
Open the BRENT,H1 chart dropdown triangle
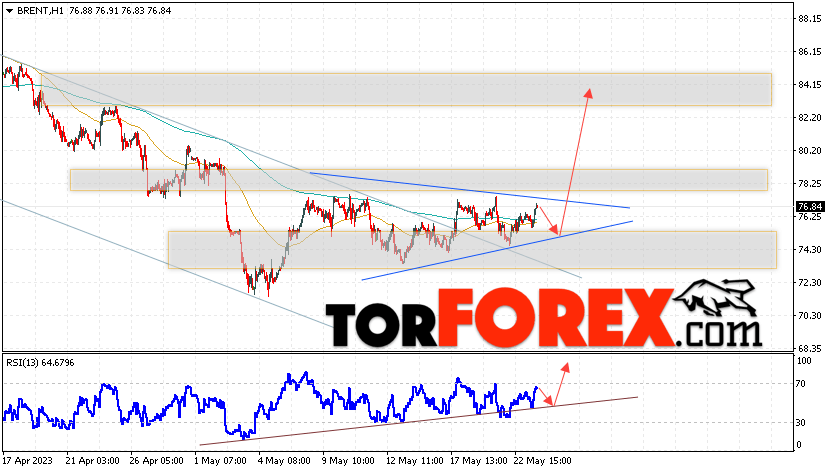(9, 11)
